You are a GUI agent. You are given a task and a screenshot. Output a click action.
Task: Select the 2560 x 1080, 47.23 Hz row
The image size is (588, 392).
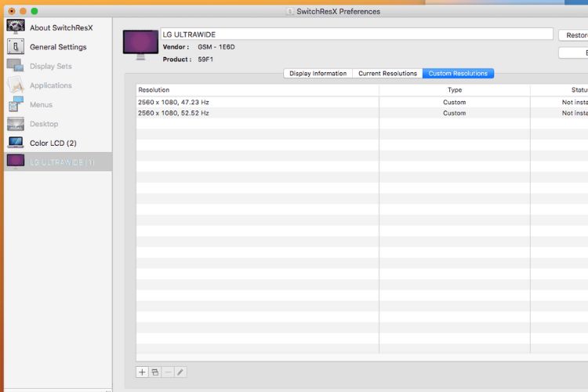(x=362, y=102)
